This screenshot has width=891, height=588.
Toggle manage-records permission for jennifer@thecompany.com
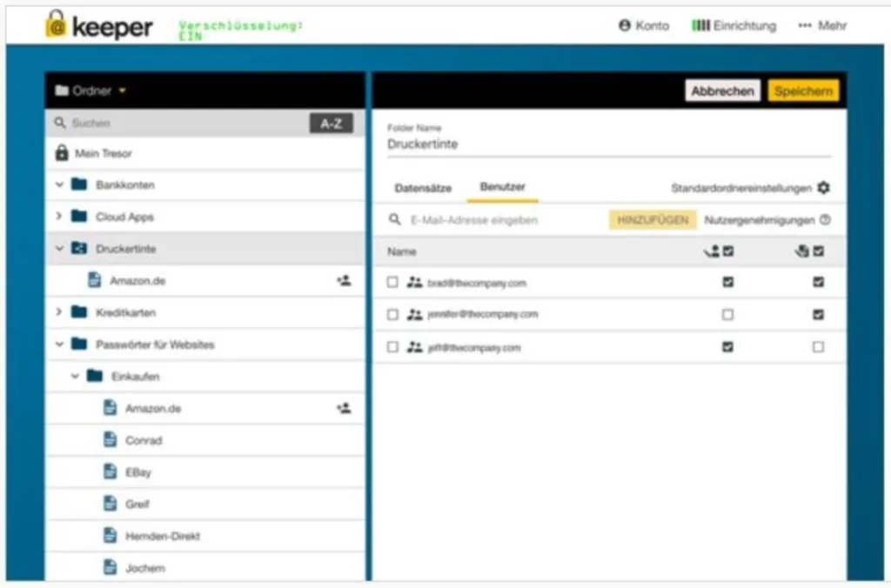tap(818, 314)
